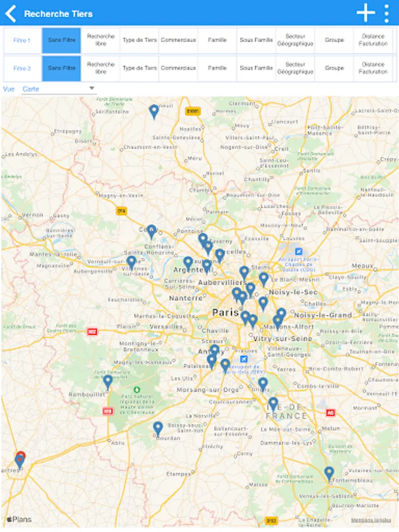Add a new tiers with plus icon
Image resolution: width=399 pixels, height=532 pixels.
coord(365,13)
